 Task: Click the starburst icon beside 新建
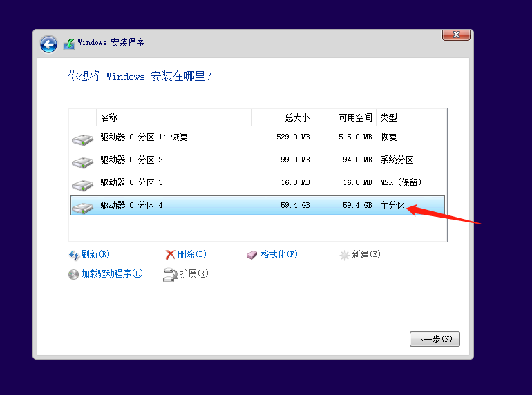[344, 255]
